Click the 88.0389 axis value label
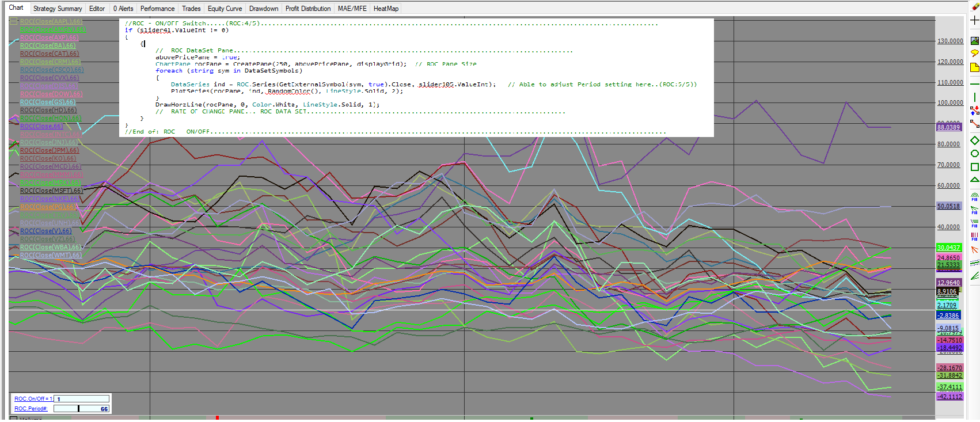The width and height of the screenshot is (980, 422). 949,127
